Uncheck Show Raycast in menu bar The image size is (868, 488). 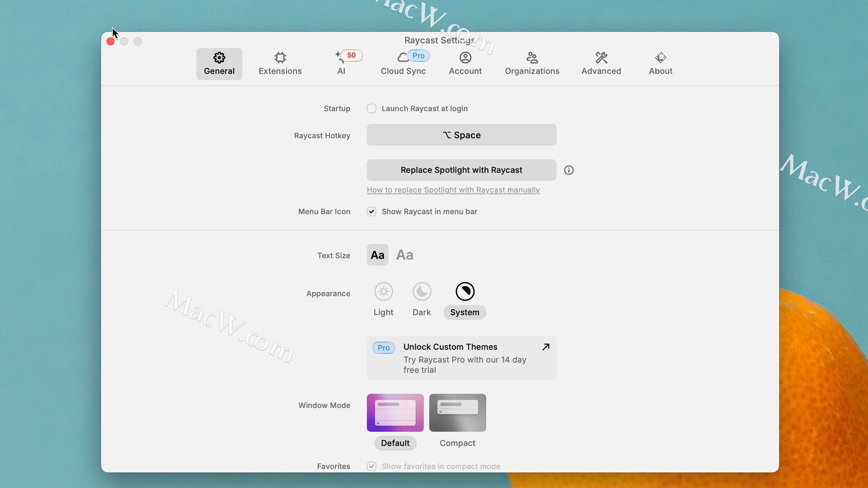372,211
